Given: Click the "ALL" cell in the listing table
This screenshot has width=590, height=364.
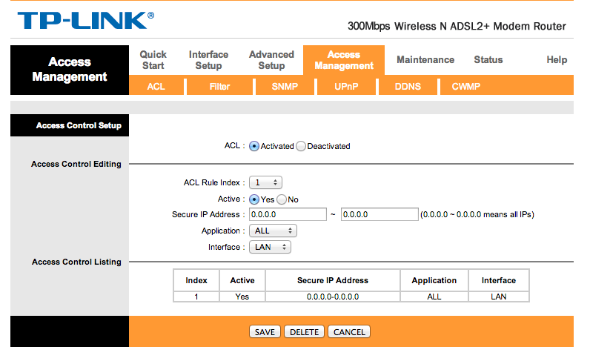Looking at the screenshot, I should (434, 297).
